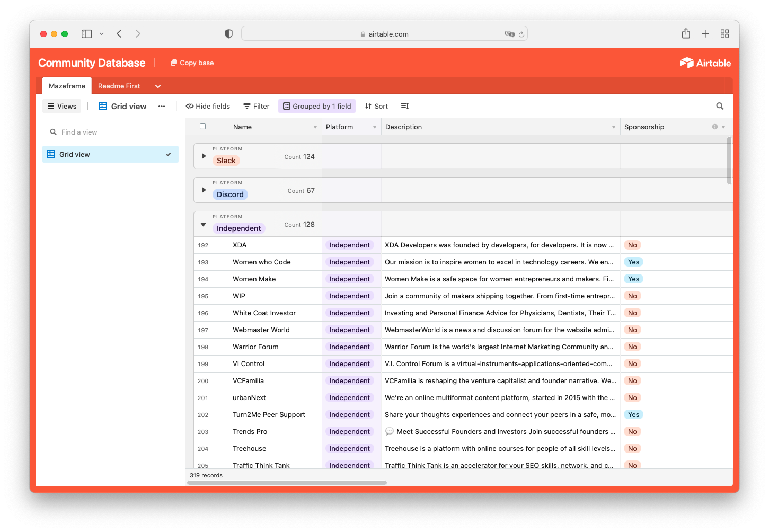Open the Description column dropdown arrow
Image resolution: width=769 pixels, height=532 pixels.
(x=614, y=127)
